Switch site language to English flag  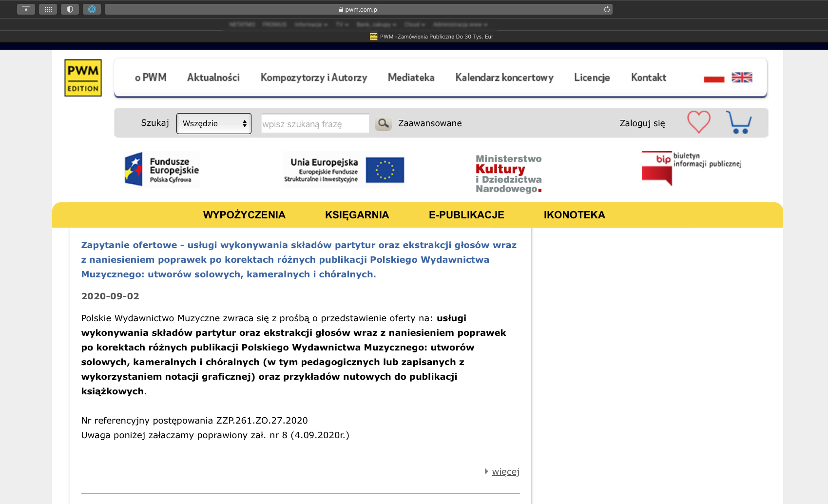[742, 78]
